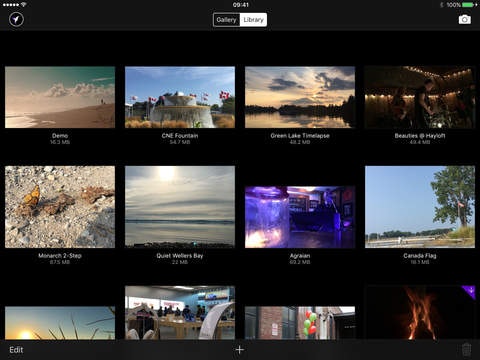Tap the file size under Demo
Screen dimensions: 480x360
click(x=60, y=142)
